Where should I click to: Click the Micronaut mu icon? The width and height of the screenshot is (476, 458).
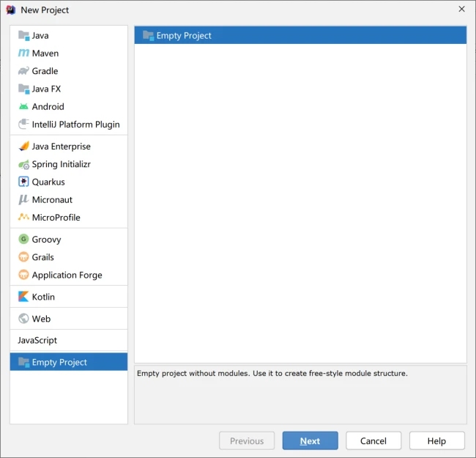tap(23, 199)
